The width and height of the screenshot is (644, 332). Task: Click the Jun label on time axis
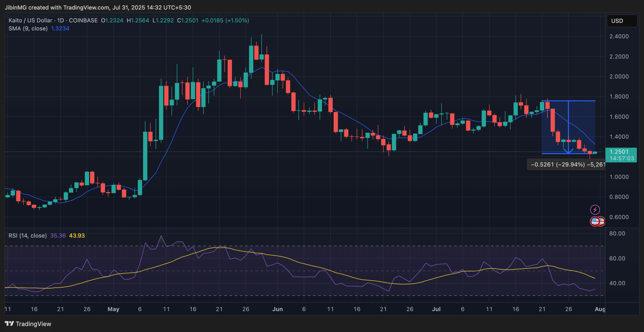[277, 309]
